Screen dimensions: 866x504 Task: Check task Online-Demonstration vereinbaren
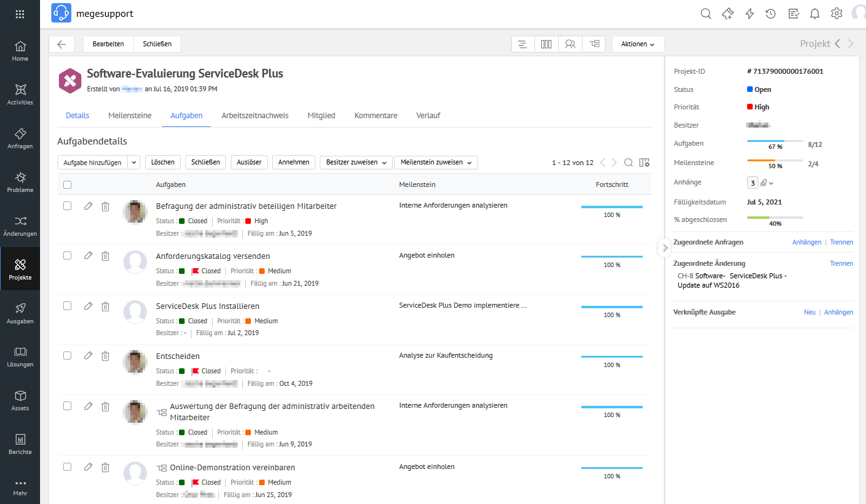tap(68, 466)
